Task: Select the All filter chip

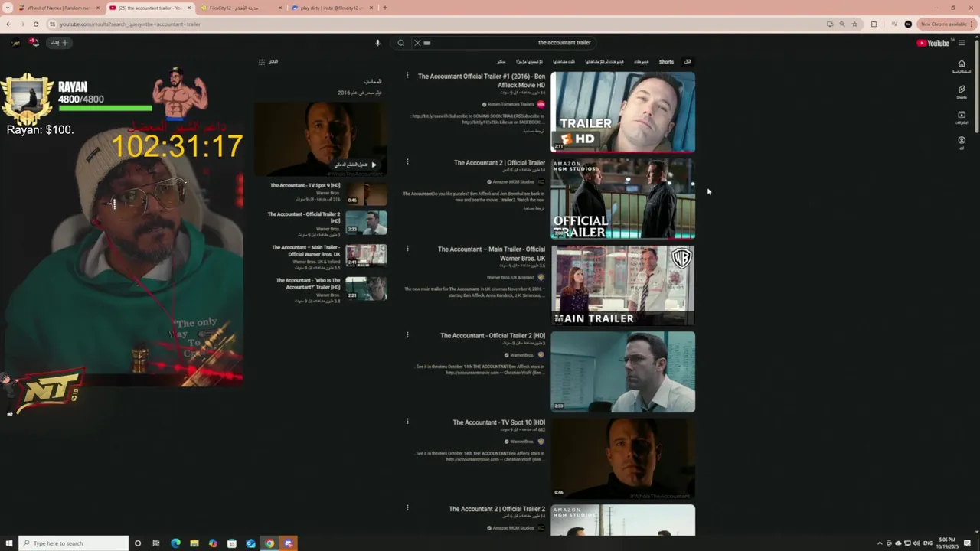Action: pos(688,62)
